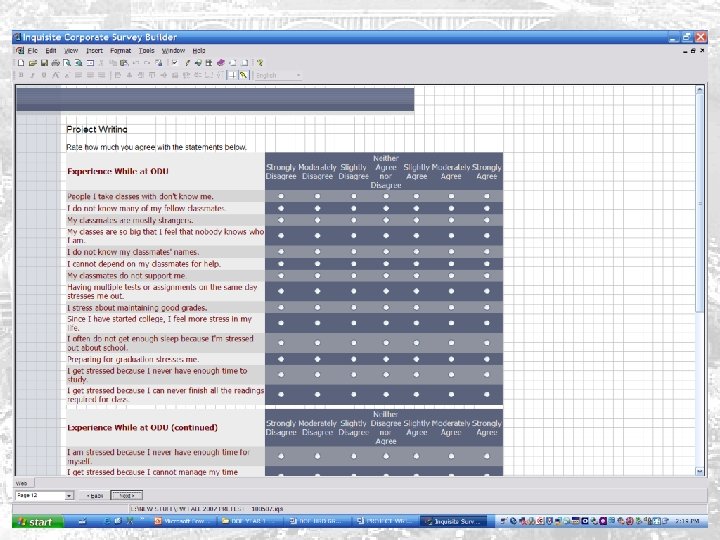This screenshot has width=720, height=540.
Task: Select Strongly Agree for 'I do not know many of my fellow classmates'
Action: click(x=487, y=208)
